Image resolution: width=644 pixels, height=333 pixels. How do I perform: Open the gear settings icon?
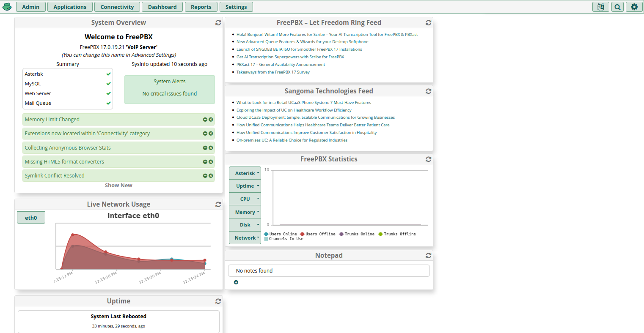[634, 7]
